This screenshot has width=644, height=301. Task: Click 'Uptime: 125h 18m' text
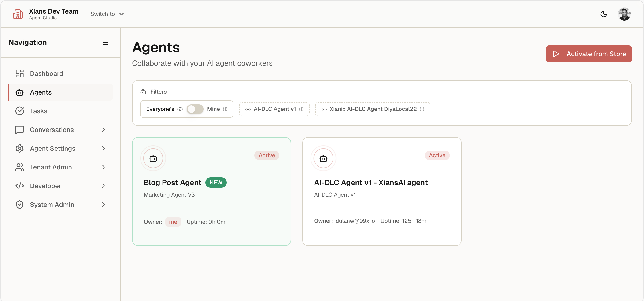click(x=403, y=221)
